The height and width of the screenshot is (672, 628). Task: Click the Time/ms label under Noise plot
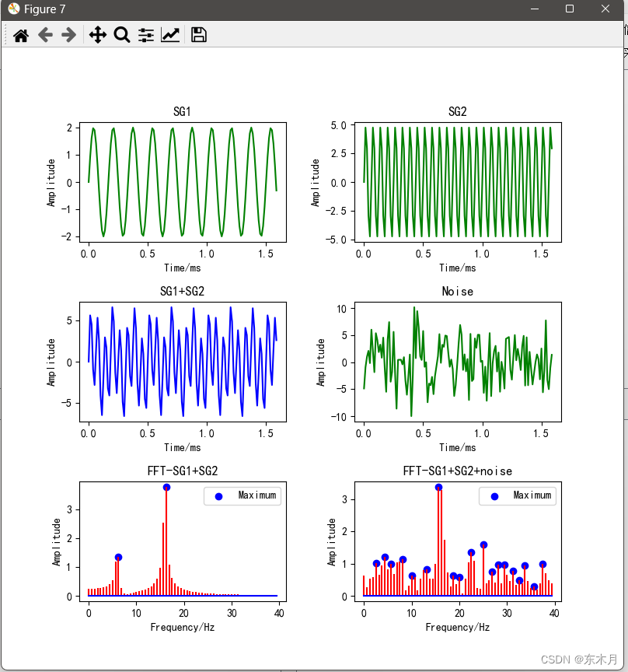pos(458,447)
